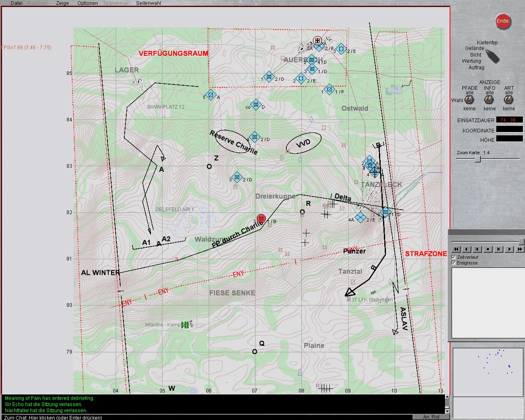This screenshot has width=525, height=420.
Task: Open the Optionen menu
Action: [x=87, y=3]
